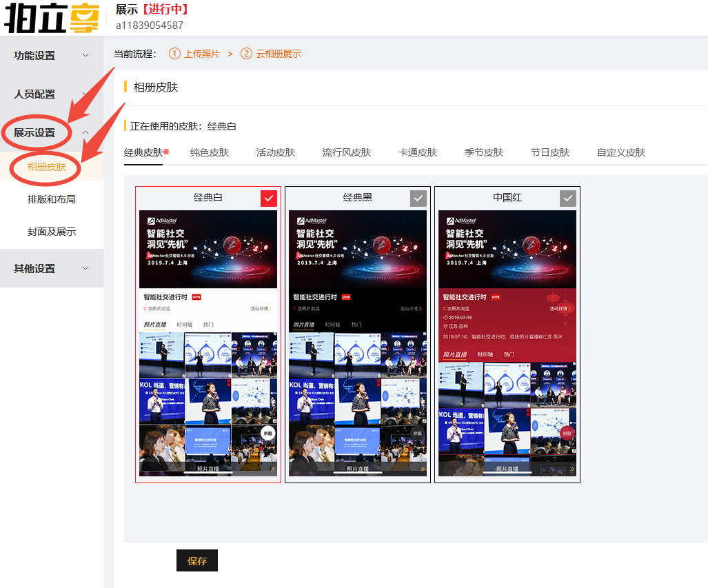This screenshot has height=588, width=708.
Task: Click the 保存 button
Action: [x=197, y=561]
